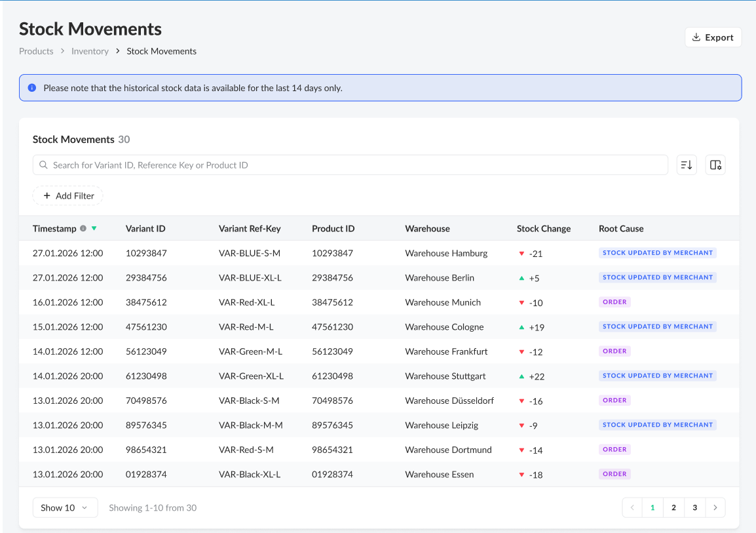756x533 pixels.
Task: Click the sort order icon button
Action: point(686,165)
